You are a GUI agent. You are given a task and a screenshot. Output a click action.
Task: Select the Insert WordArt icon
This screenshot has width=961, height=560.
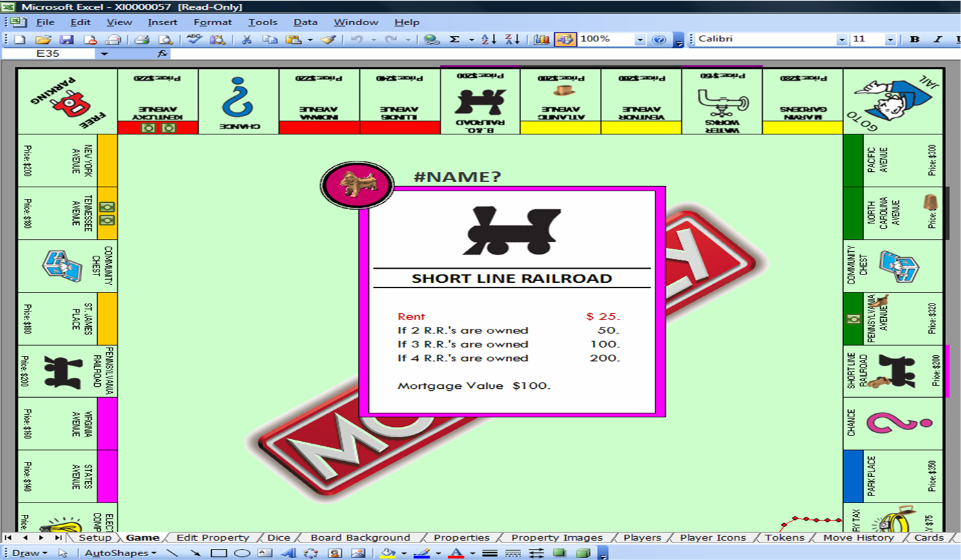(288, 553)
